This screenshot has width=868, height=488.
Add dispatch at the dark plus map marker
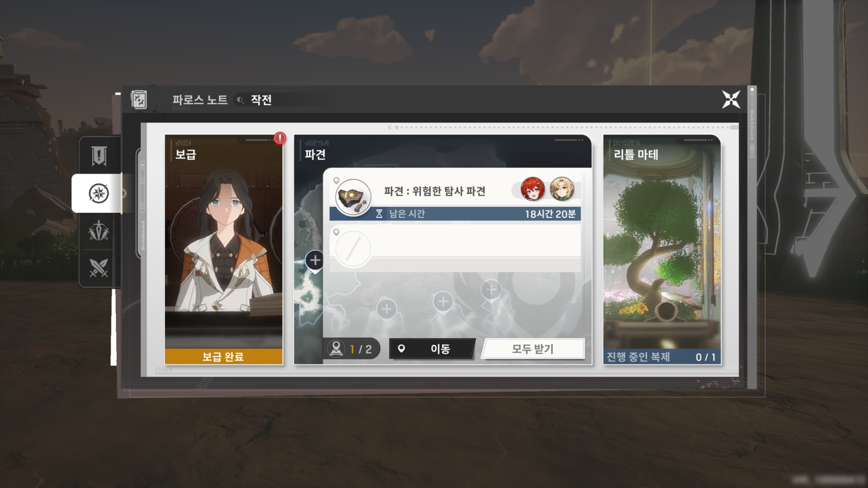point(315,261)
